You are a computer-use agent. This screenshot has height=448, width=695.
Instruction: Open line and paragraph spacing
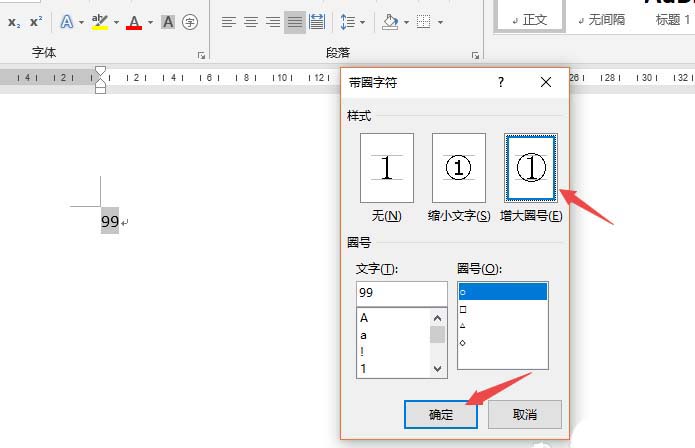click(347, 22)
